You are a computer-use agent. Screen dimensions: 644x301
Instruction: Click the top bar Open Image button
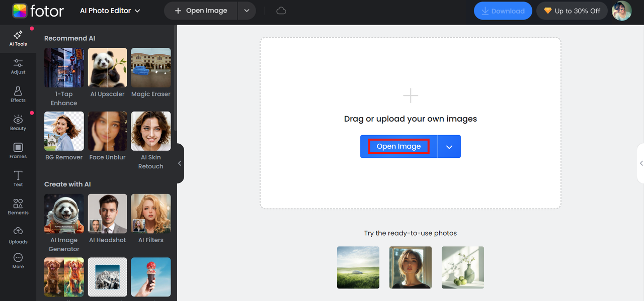tap(201, 11)
